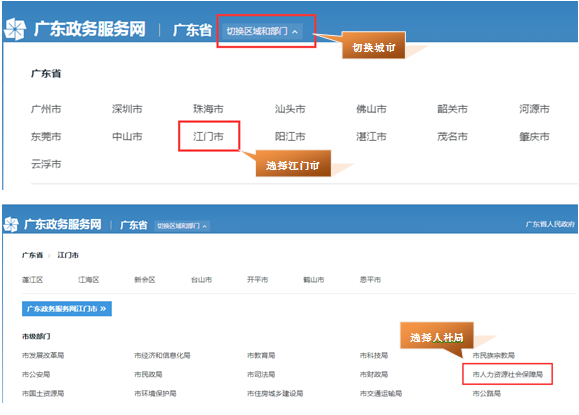
Task: Select 深圳市 from the city list
Action: click(127, 109)
